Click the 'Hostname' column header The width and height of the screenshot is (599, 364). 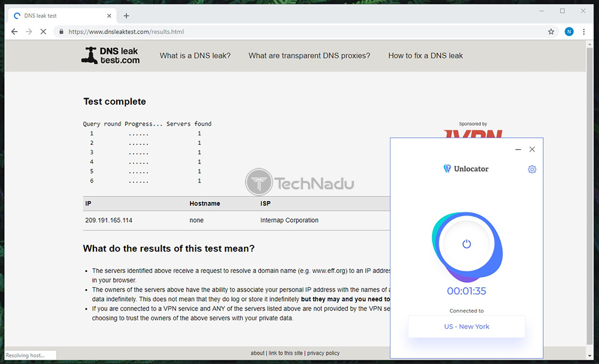(x=205, y=204)
